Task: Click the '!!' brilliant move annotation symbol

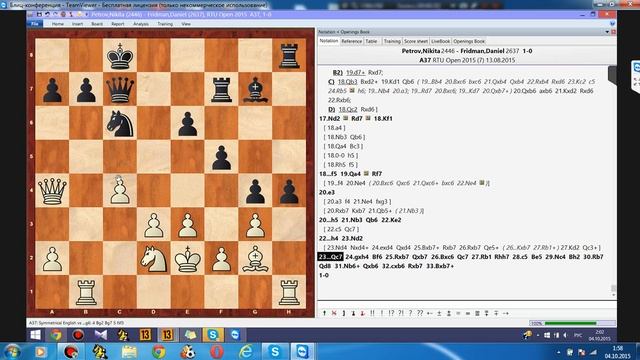Action: (x=372, y=313)
